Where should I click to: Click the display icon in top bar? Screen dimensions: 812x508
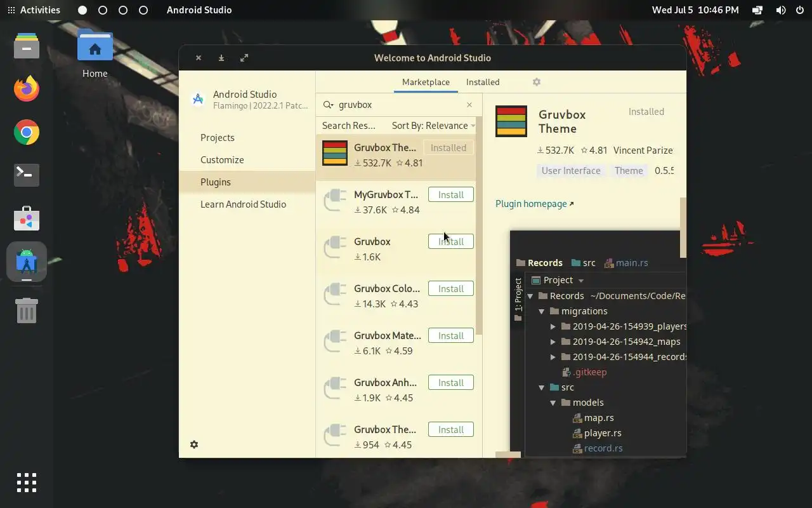[x=757, y=10]
